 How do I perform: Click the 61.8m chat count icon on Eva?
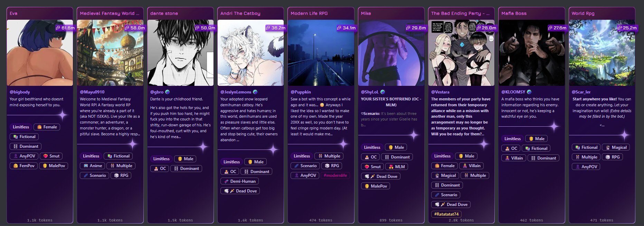pyautogui.click(x=58, y=28)
